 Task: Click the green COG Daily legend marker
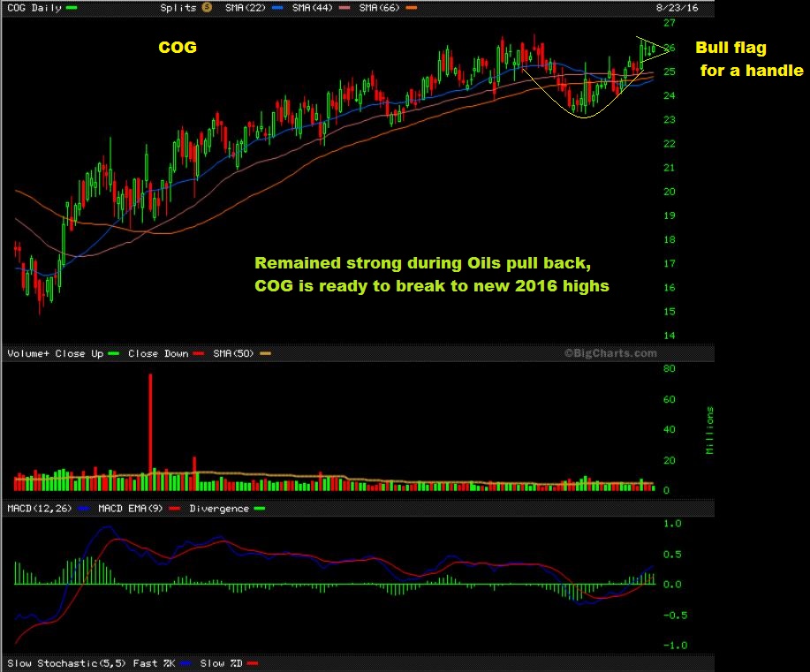click(71, 7)
